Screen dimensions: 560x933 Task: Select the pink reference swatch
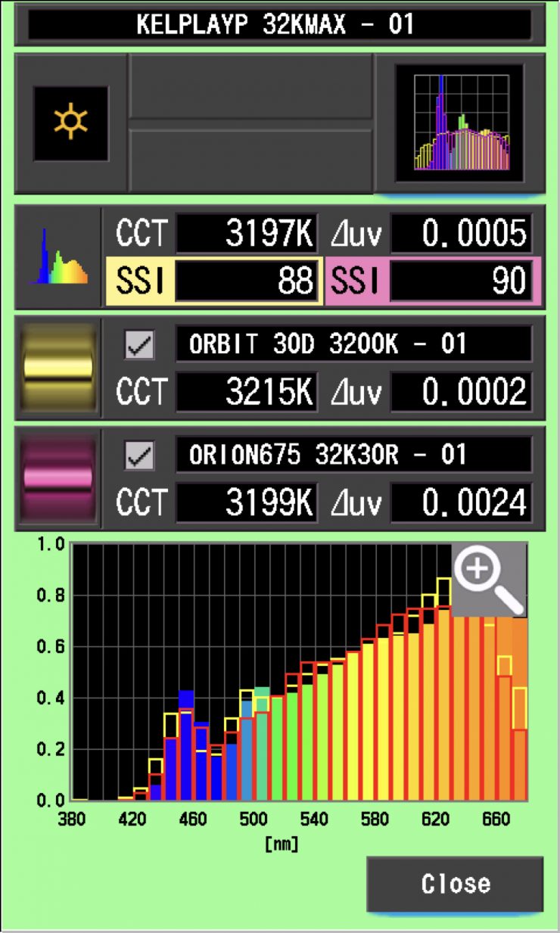click(58, 478)
